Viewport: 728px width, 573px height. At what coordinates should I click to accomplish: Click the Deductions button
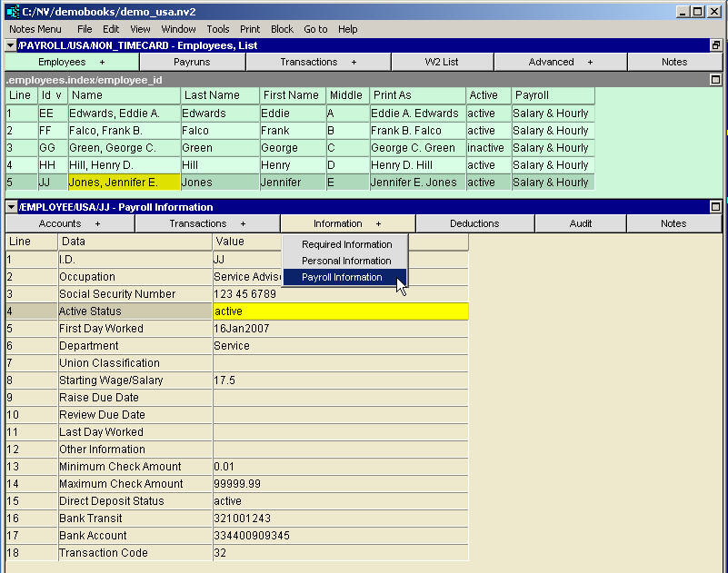click(474, 223)
